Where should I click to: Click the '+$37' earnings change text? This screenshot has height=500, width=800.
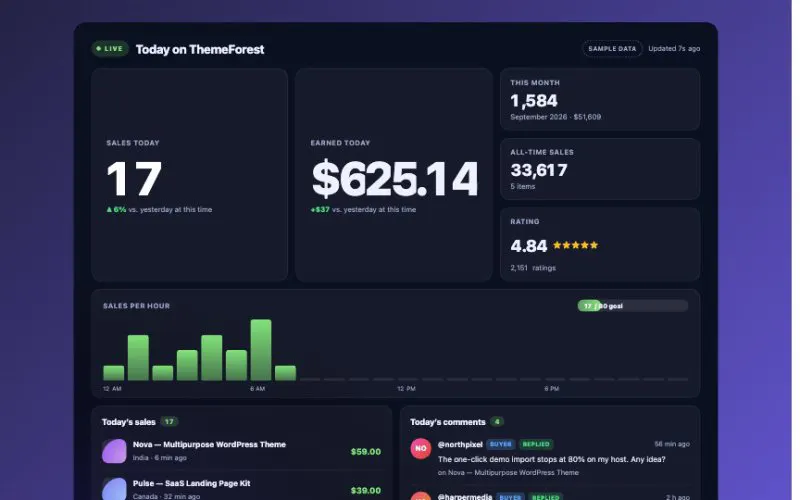[320, 210]
